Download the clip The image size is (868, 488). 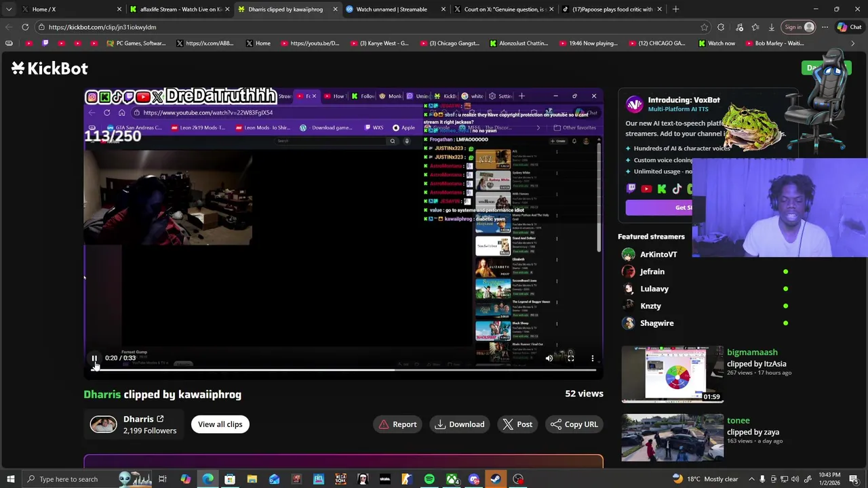point(460,424)
